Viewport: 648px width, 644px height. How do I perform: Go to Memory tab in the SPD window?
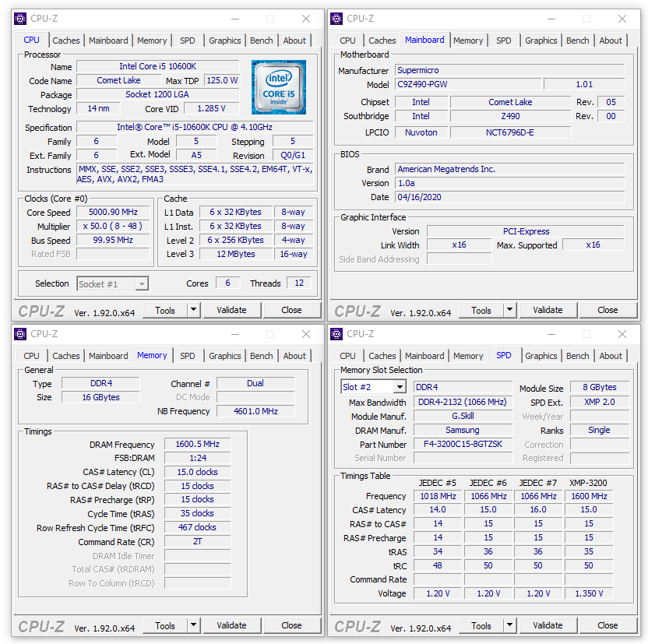tap(468, 356)
